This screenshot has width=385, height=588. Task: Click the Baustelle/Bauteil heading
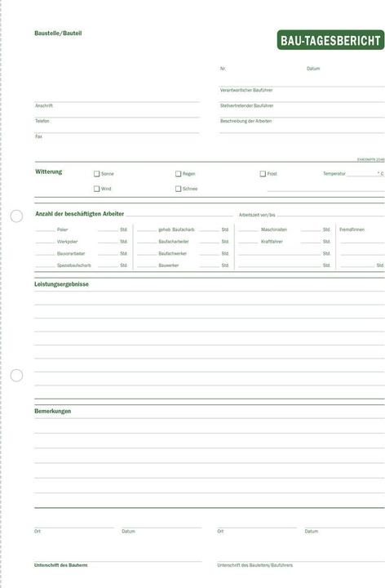pos(58,33)
